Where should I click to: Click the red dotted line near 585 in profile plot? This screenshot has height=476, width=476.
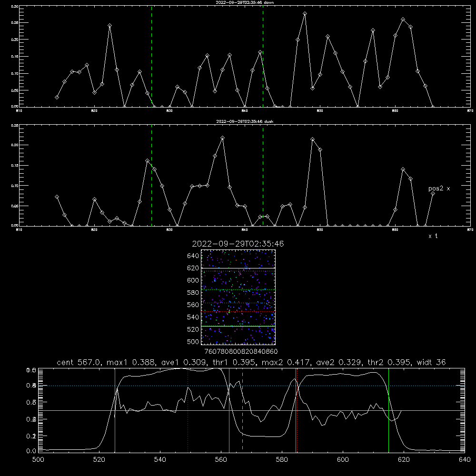297,410
